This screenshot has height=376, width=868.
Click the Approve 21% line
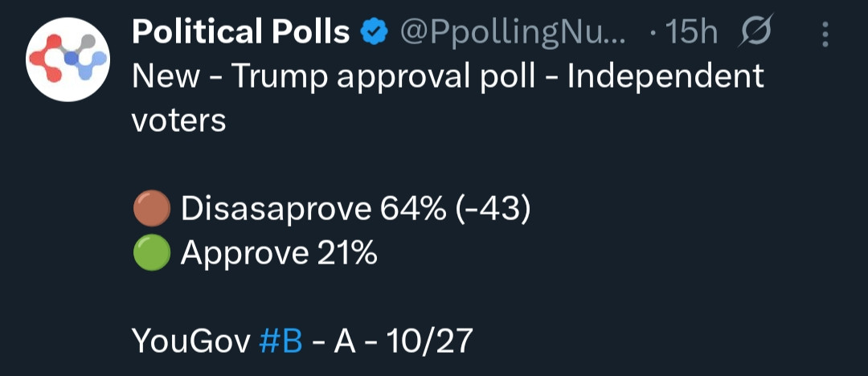tap(278, 254)
